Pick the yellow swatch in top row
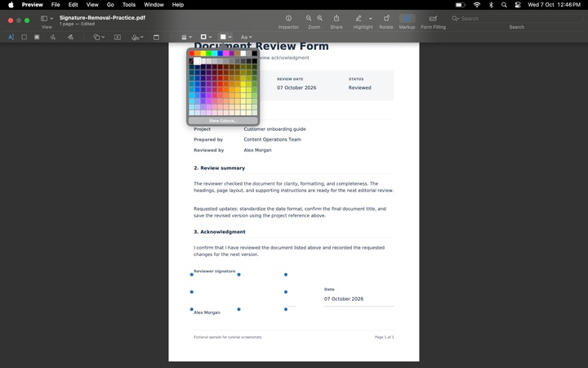The height and width of the screenshot is (368, 588). 203,53
